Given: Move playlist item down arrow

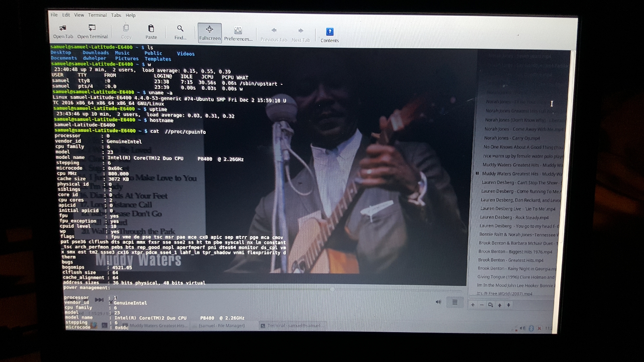Looking at the screenshot, I should (x=508, y=305).
